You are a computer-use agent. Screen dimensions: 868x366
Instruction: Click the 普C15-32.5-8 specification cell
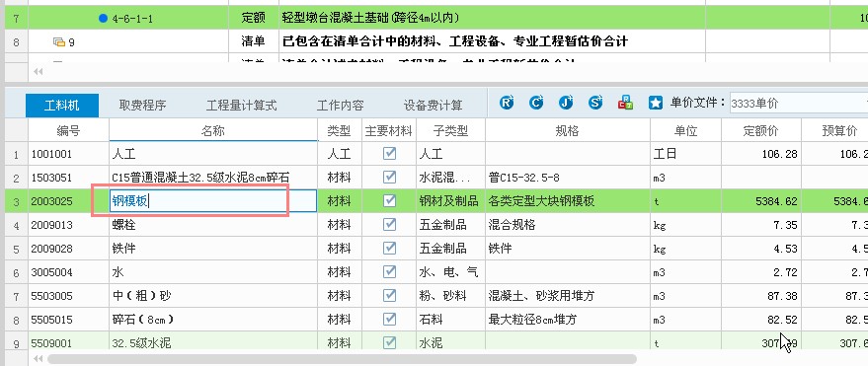click(568, 177)
